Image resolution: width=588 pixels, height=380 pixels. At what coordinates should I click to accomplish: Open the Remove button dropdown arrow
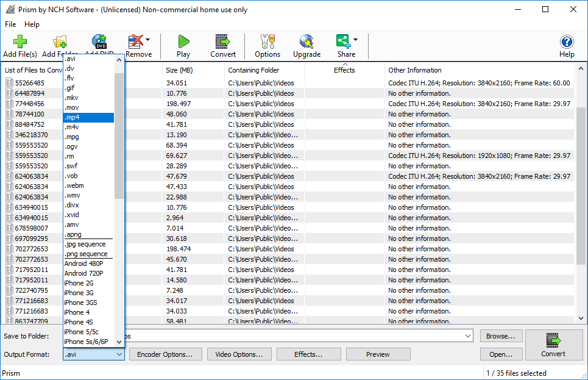point(147,40)
